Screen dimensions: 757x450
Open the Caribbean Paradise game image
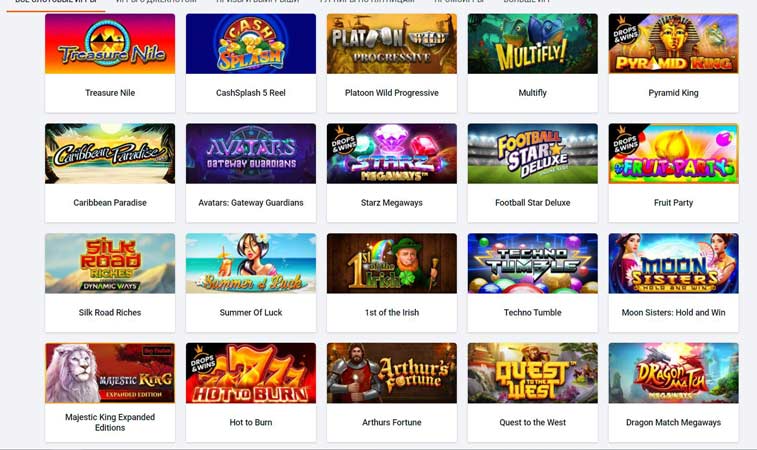click(x=110, y=154)
